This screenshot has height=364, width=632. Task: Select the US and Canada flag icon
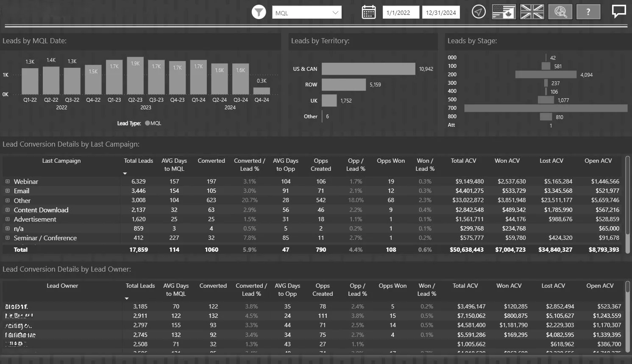tap(504, 12)
